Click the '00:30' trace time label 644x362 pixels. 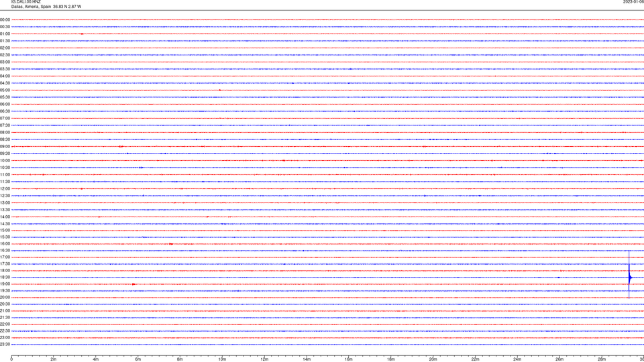click(5, 27)
